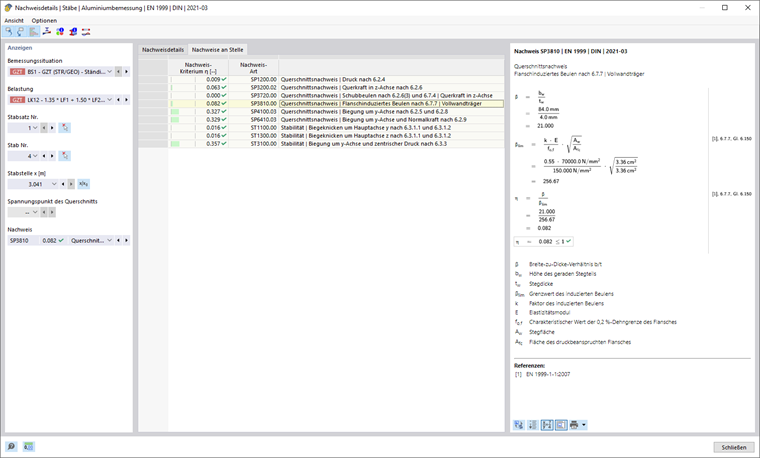Go to the previous Belastung
Screen dimensions: 760x458
pyautogui.click(x=118, y=100)
